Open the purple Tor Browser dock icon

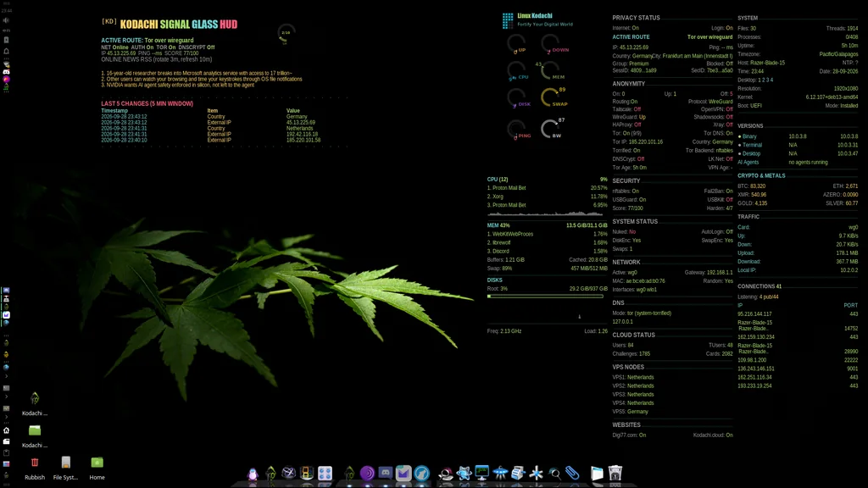point(367,473)
